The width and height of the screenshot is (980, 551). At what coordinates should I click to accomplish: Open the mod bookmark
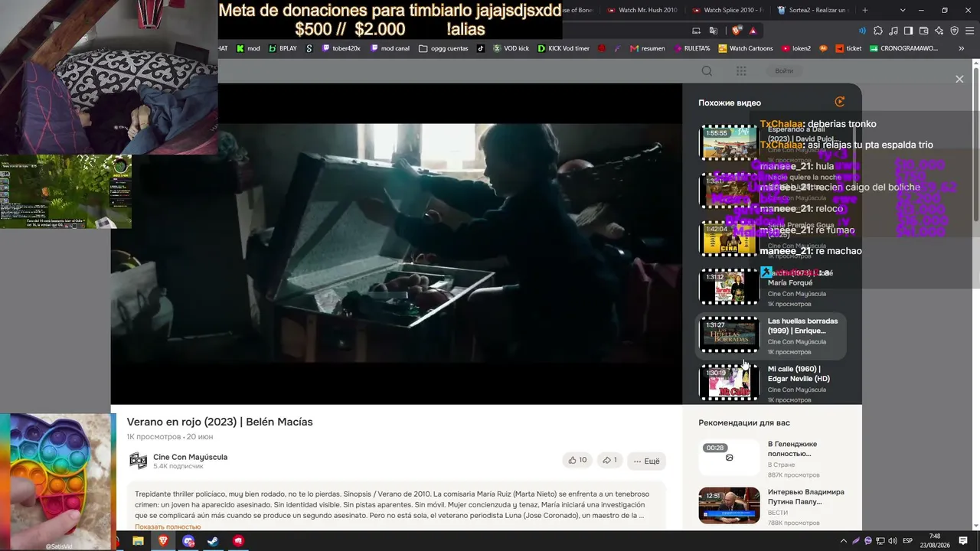(x=247, y=48)
